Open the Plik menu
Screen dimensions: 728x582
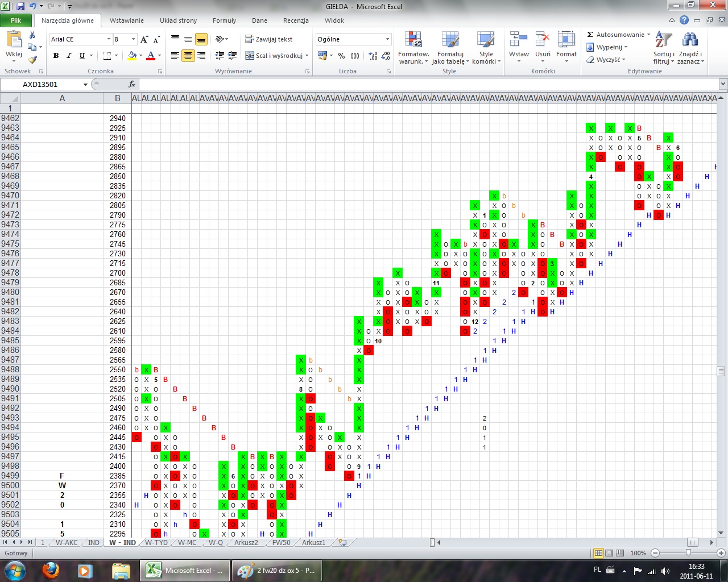point(16,20)
